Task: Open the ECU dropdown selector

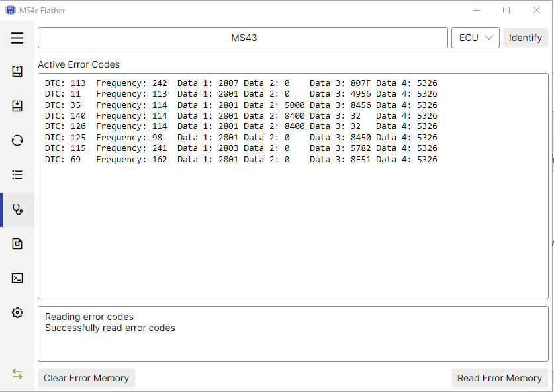Action: 475,38
